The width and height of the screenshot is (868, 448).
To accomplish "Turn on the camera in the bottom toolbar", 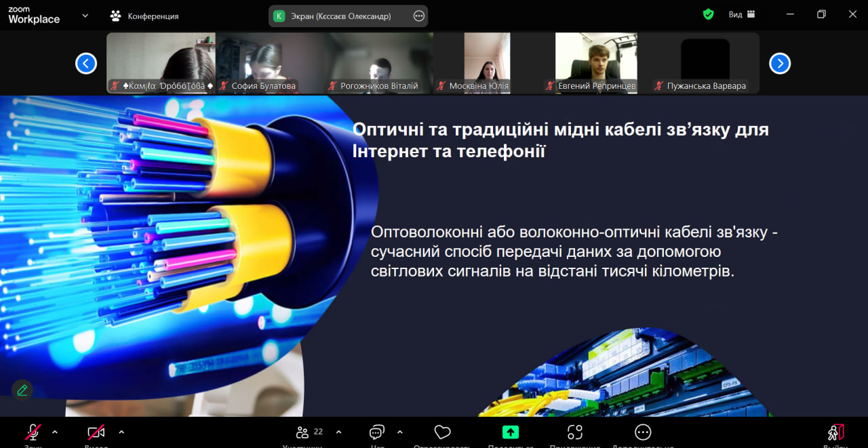I will (96, 432).
